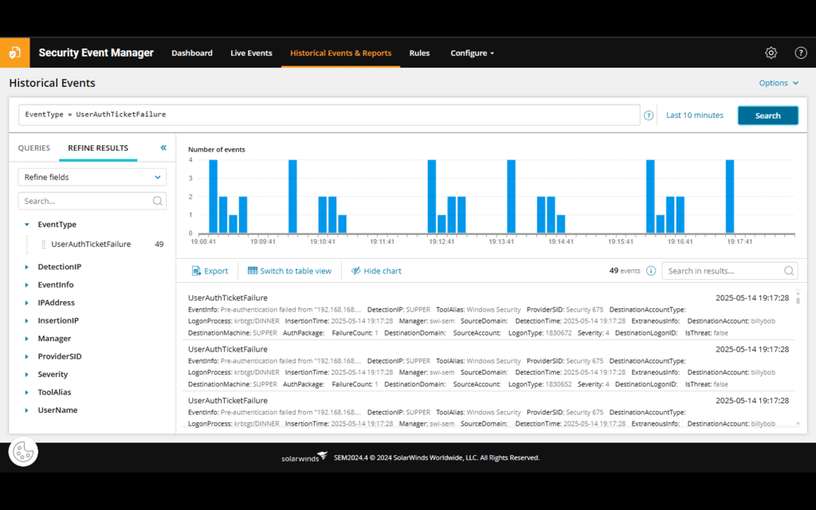The width and height of the screenshot is (816, 510).
Task: Open query syntax help beside the search bar
Action: pyautogui.click(x=648, y=116)
